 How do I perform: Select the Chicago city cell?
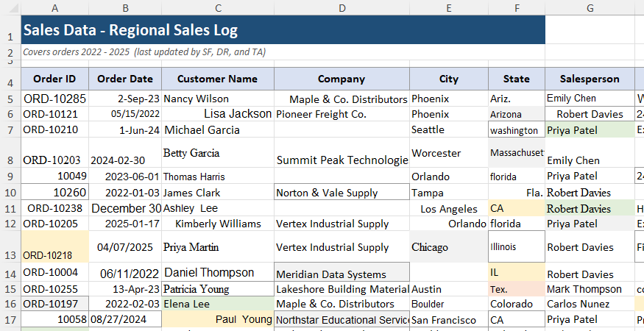point(449,246)
